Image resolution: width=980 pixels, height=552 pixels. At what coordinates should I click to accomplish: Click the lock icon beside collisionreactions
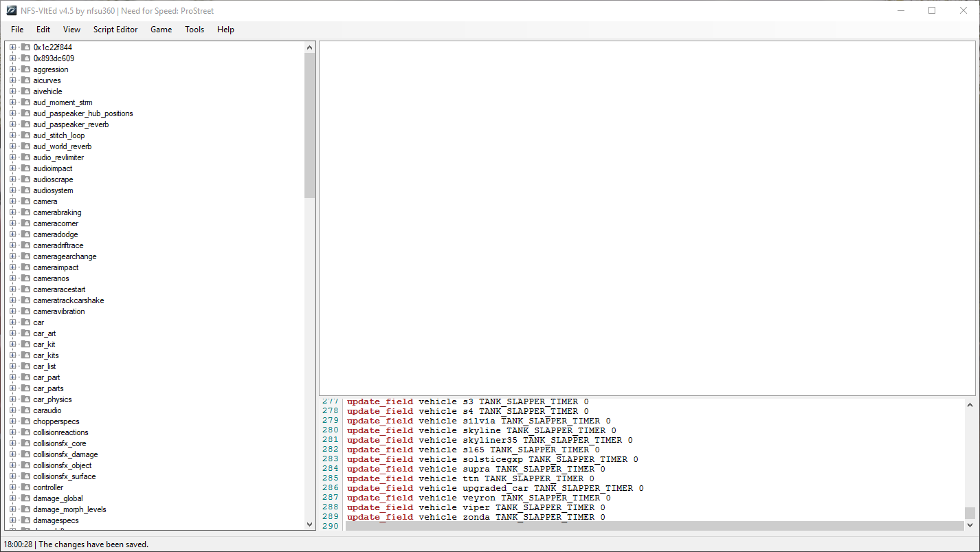click(x=26, y=432)
